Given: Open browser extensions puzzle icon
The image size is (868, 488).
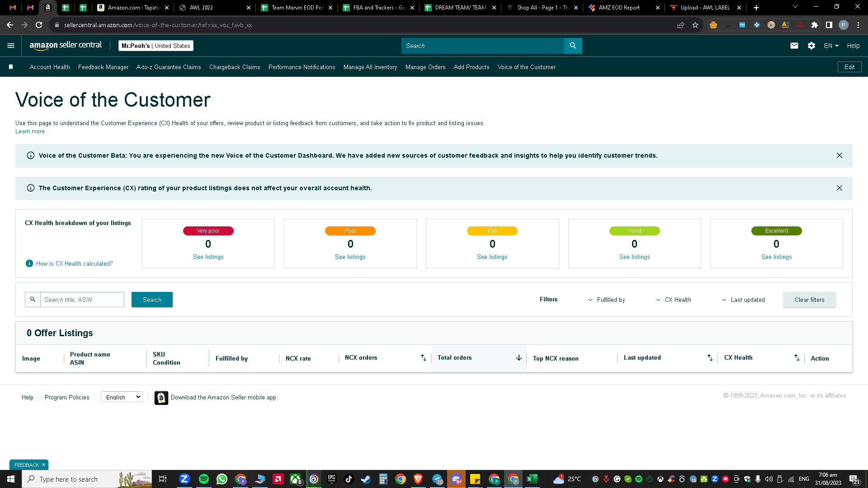Looking at the screenshot, I should tap(815, 25).
